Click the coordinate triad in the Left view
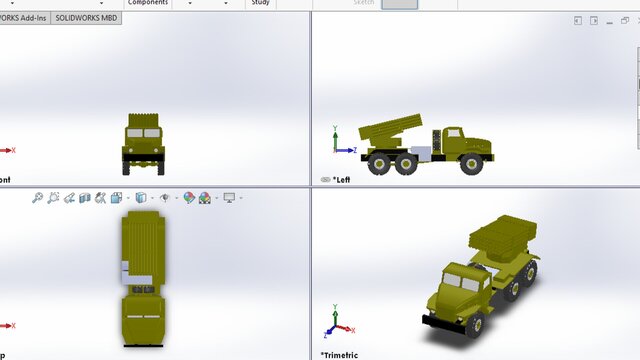This screenshot has height=360, width=640. tap(344, 140)
